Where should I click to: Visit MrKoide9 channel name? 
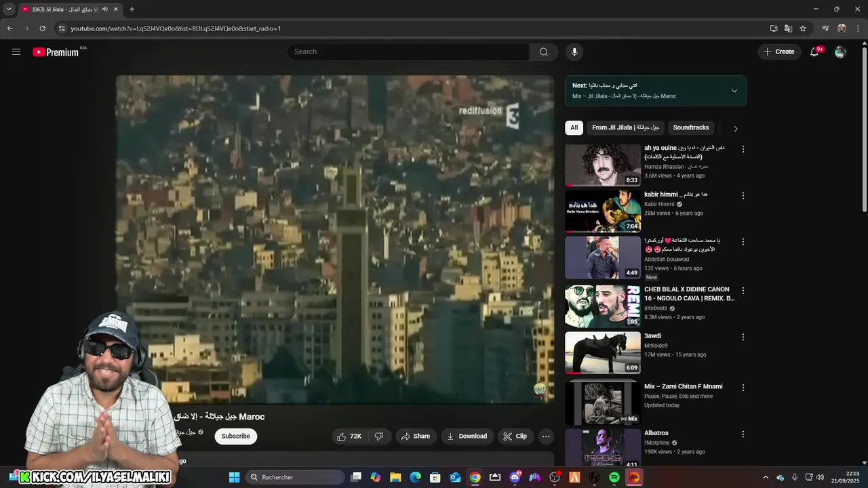point(656,346)
